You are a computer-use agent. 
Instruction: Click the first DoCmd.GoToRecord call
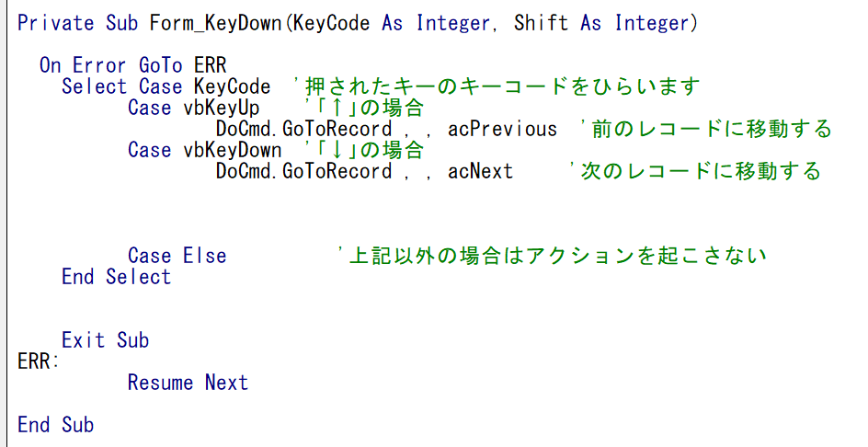[x=304, y=129]
